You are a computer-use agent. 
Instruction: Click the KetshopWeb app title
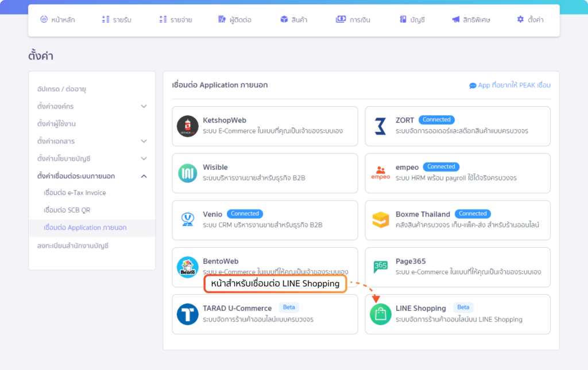coord(225,120)
